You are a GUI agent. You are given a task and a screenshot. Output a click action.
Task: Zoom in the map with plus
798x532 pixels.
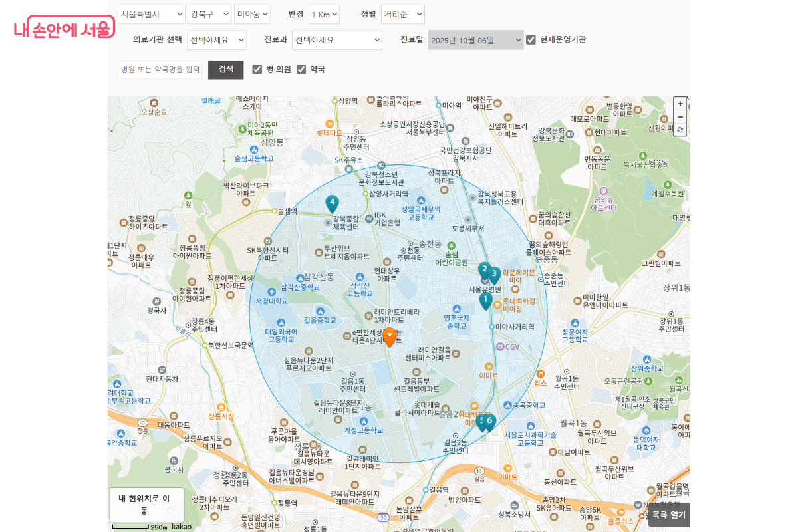tap(680, 104)
